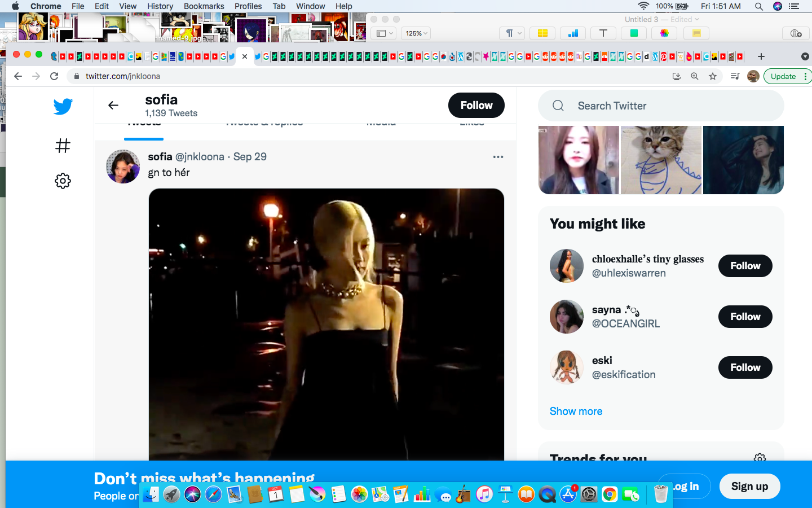Open the Profiles menu
This screenshot has height=508, width=812.
point(248,6)
